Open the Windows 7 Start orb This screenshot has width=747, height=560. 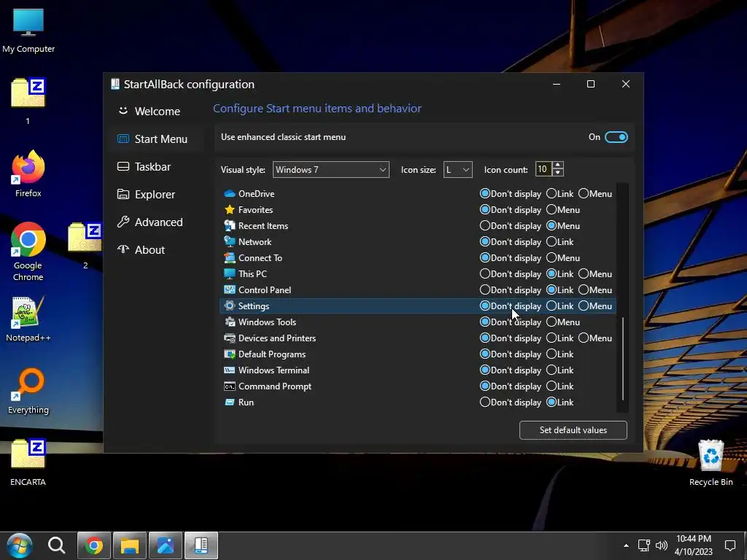(x=20, y=545)
